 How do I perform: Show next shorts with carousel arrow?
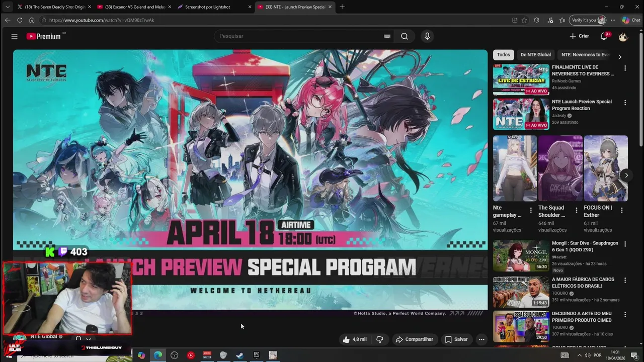pos(626,175)
